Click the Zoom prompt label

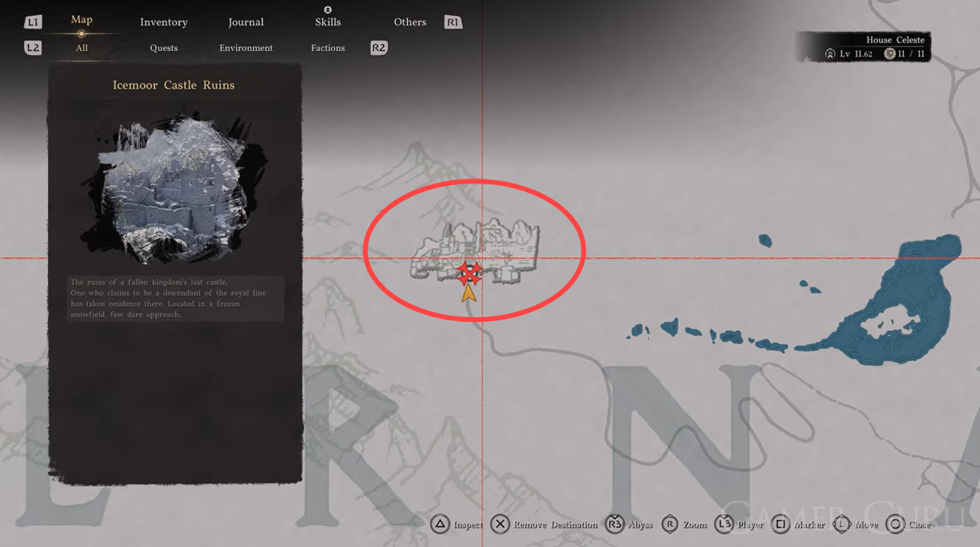pos(695,525)
